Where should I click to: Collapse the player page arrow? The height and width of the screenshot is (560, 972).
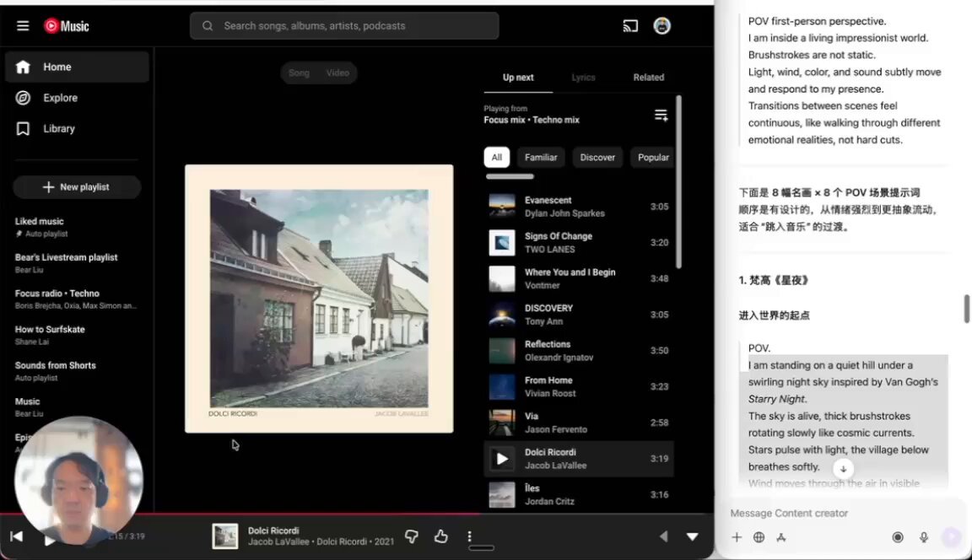693,536
